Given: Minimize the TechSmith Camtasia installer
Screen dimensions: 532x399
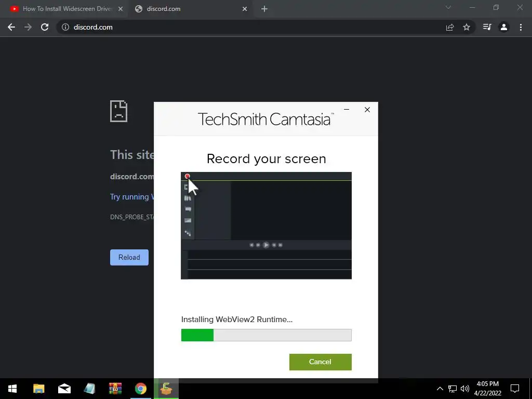Looking at the screenshot, I should [347, 109].
